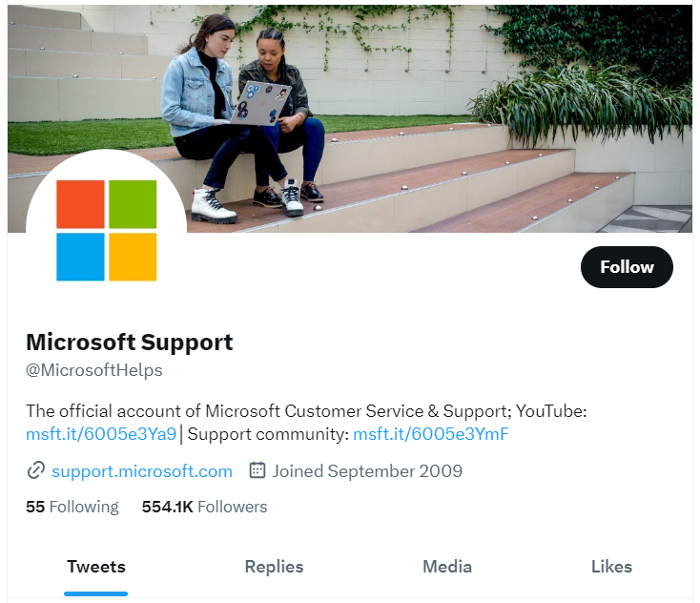Click the blue square in Microsoft logo
The width and height of the screenshot is (700, 603).
80,257
